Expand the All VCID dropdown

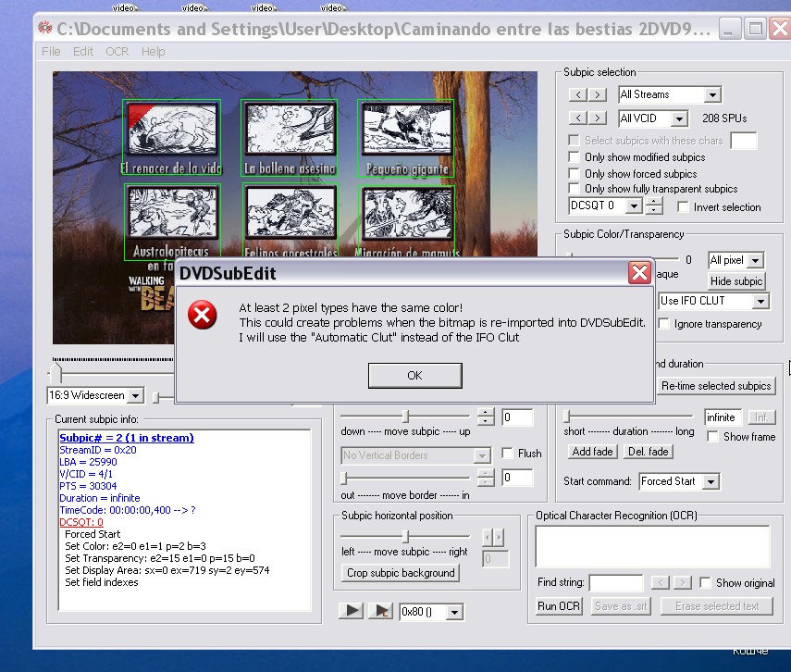tap(679, 118)
